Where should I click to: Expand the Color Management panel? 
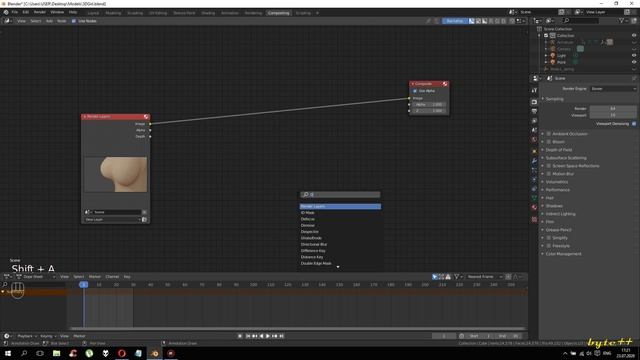click(563, 254)
